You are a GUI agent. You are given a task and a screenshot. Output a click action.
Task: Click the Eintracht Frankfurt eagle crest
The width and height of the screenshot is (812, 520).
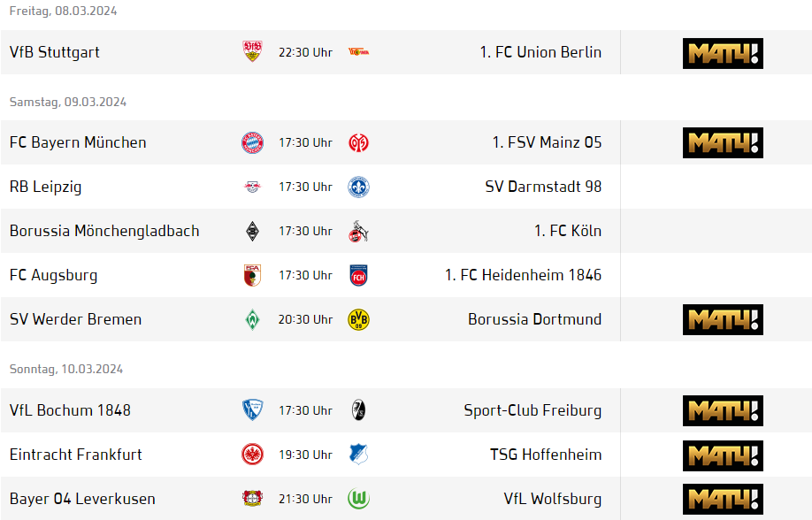[253, 455]
